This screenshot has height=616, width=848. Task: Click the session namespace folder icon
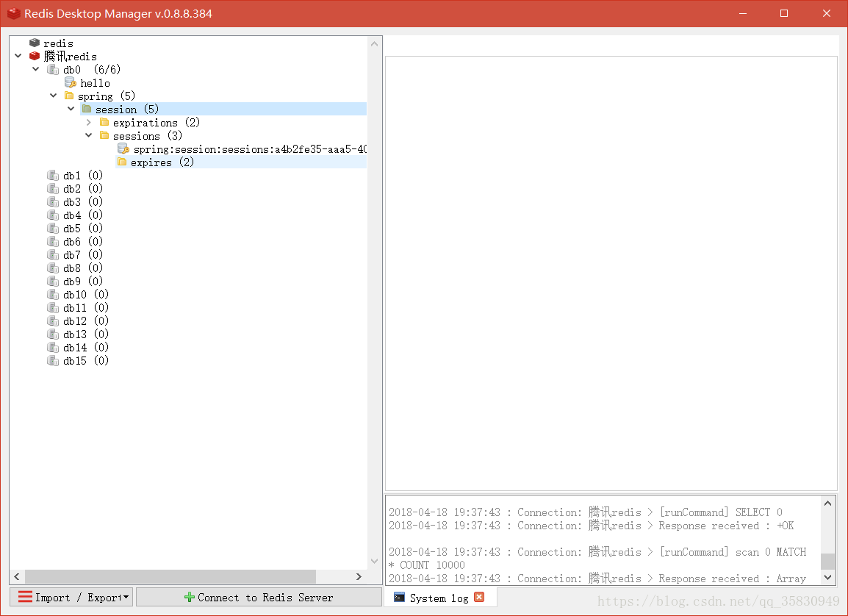click(87, 110)
